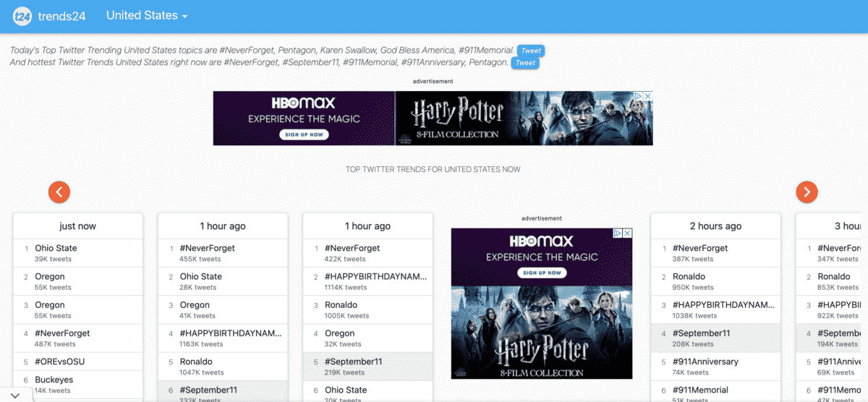Close the HBO Max banner ad
The height and width of the screenshot is (402, 868).
(648, 96)
